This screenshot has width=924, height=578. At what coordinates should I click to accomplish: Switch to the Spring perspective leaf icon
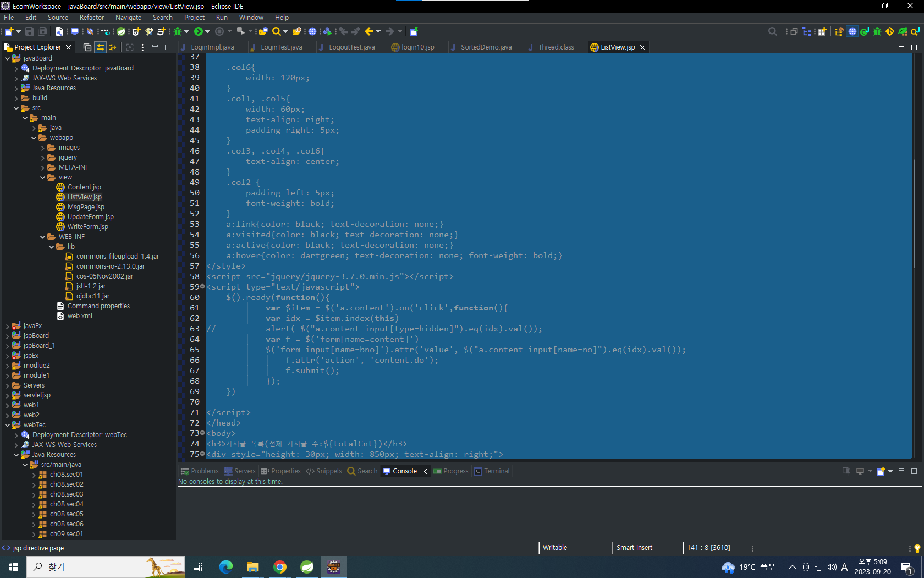[903, 31]
